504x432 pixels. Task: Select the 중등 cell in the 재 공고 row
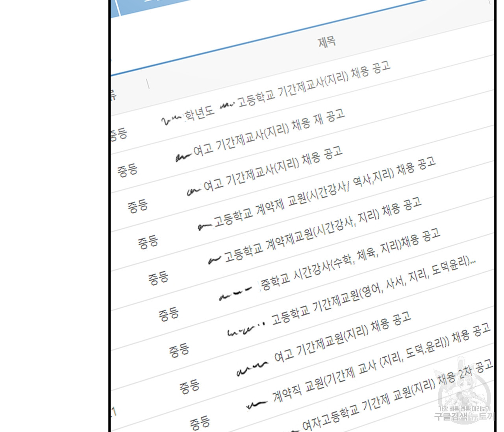tap(127, 170)
